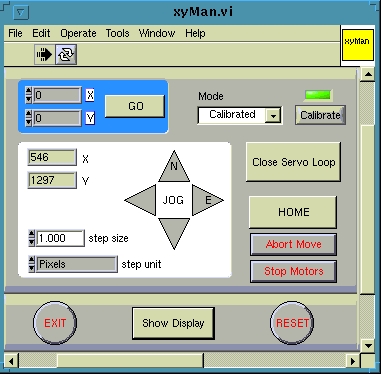The width and height of the screenshot is (381, 374).
Task: Click the horizontal scrollbar thumb
Action: pyautogui.click(x=130, y=361)
